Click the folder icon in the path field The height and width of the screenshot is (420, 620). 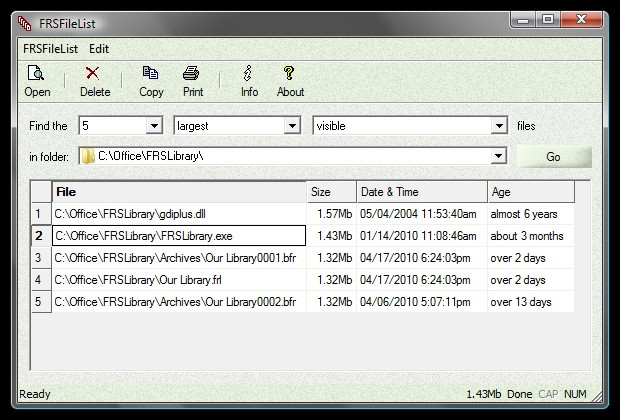[x=88, y=156]
